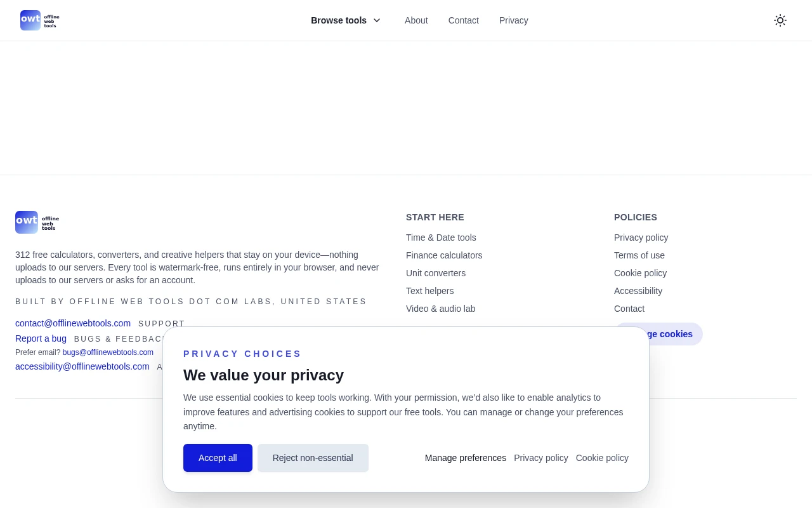
Task: Open the About page from the top navigation
Action: click(416, 20)
